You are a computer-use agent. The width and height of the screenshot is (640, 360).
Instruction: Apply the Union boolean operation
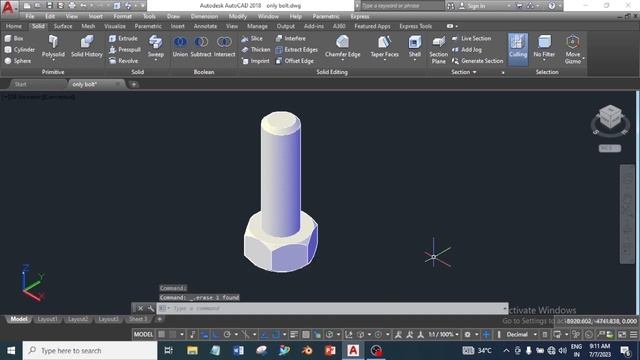(180, 46)
